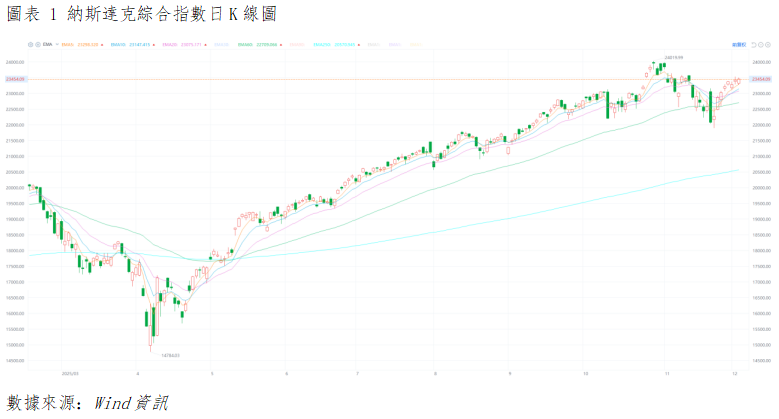Remove the EMA60 line via its red x

click(282, 45)
